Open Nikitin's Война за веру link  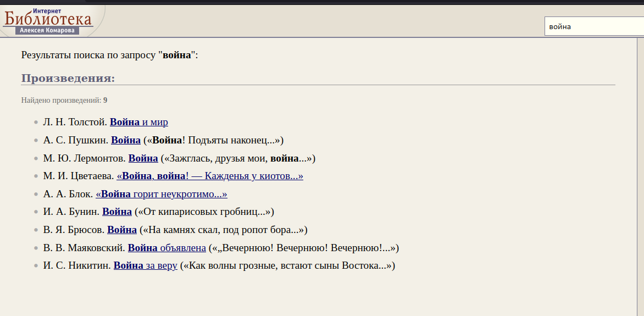pos(146,265)
